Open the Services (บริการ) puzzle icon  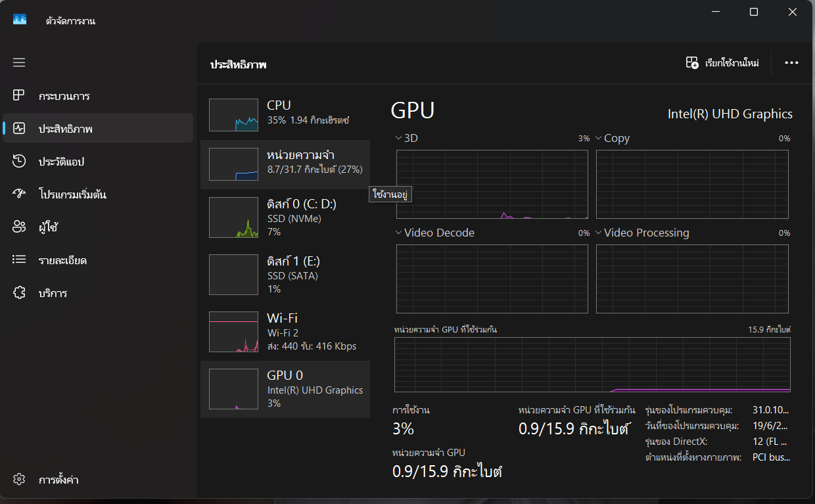[x=19, y=293]
